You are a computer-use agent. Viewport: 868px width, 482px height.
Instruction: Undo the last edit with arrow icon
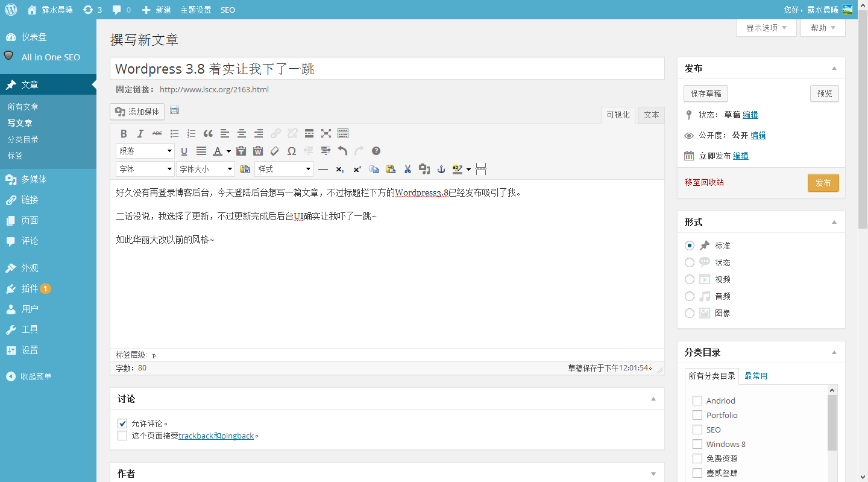tap(342, 151)
